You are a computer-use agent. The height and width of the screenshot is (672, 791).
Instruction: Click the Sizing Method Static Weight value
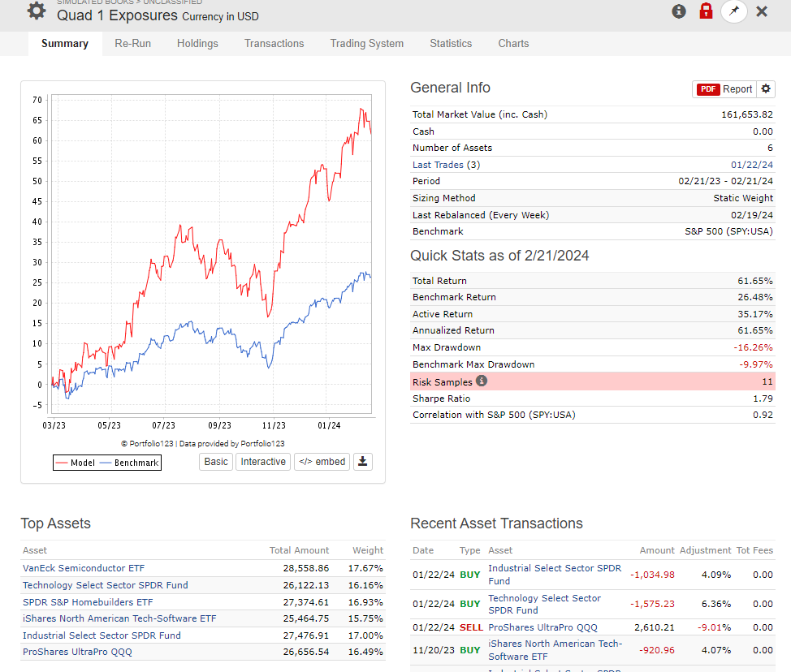(x=743, y=198)
